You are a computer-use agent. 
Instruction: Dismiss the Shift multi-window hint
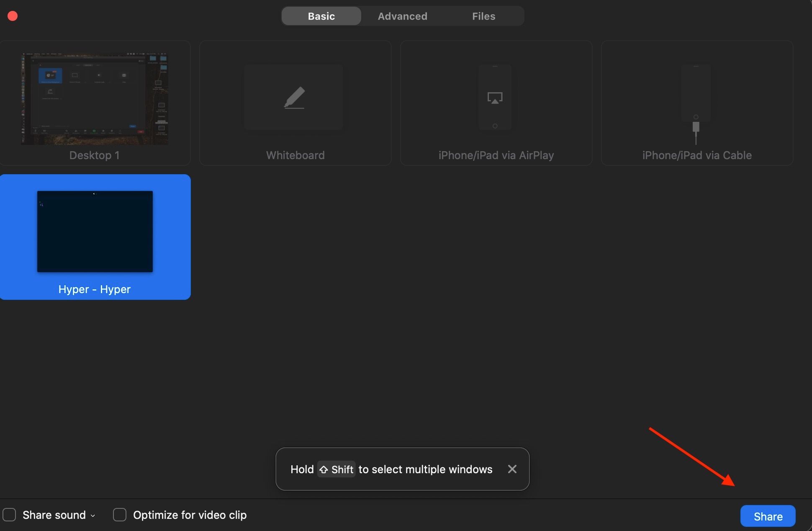coord(512,469)
